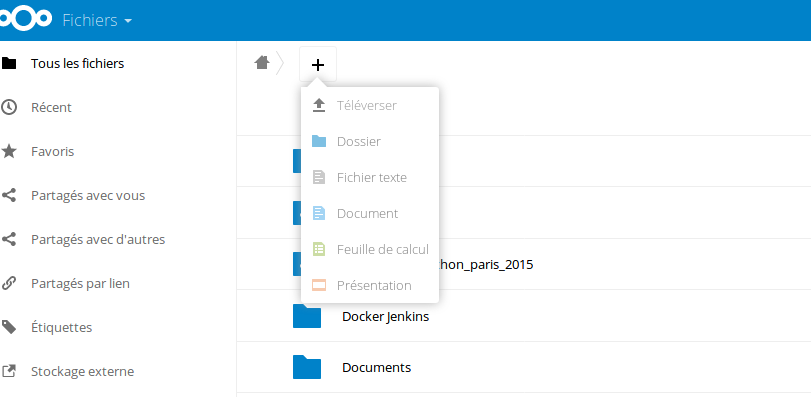Click the Présentation icon in menu
The width and height of the screenshot is (811, 397).
pos(319,285)
